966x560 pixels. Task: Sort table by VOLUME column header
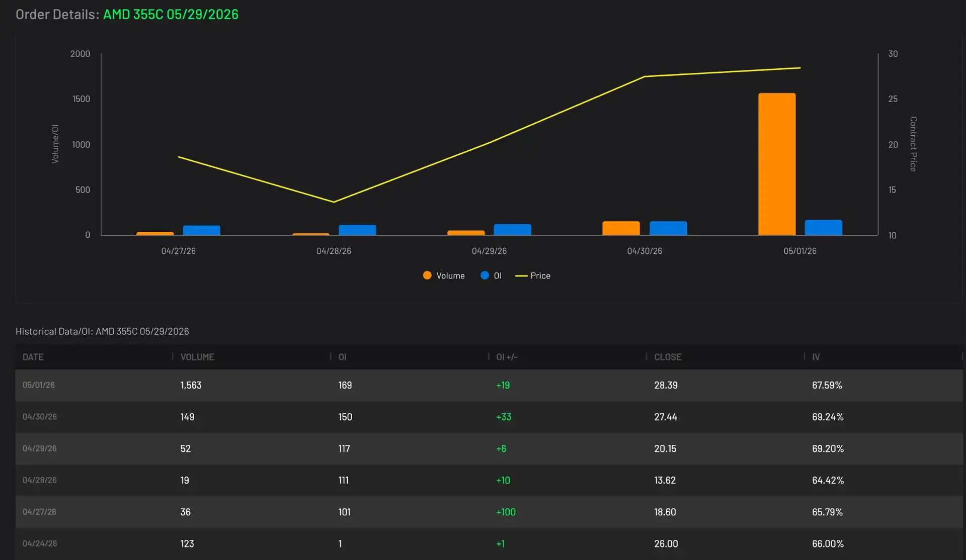click(197, 357)
